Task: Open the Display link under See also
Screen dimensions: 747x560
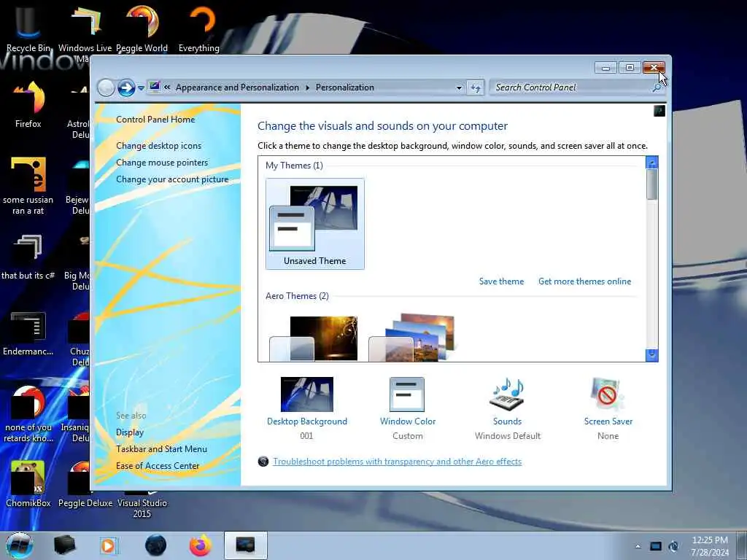Action: 130,432
